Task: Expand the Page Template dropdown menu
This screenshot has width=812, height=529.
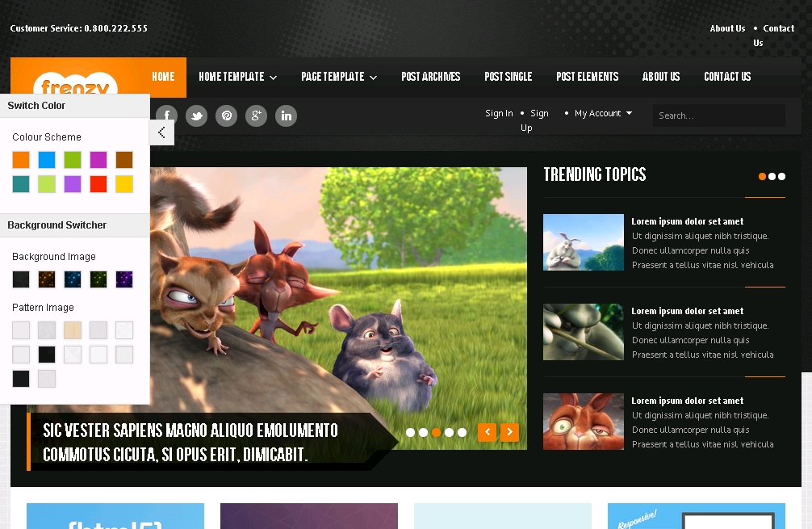Action: coord(339,77)
